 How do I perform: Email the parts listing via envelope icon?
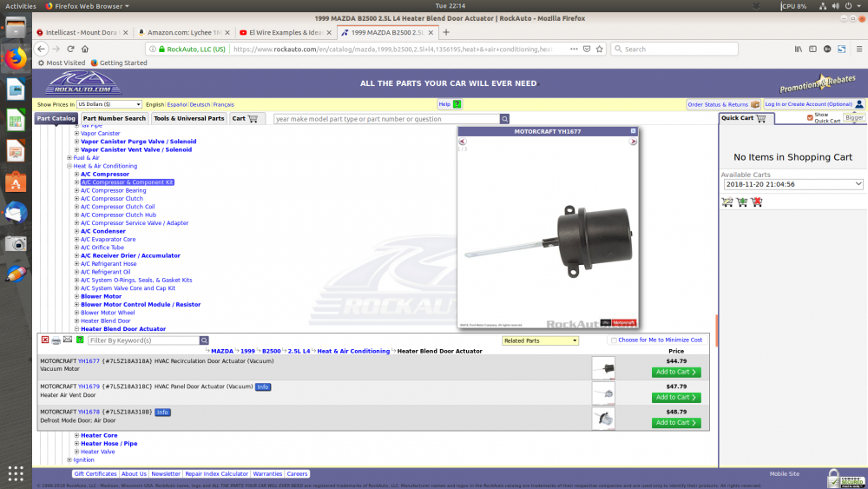[68, 340]
